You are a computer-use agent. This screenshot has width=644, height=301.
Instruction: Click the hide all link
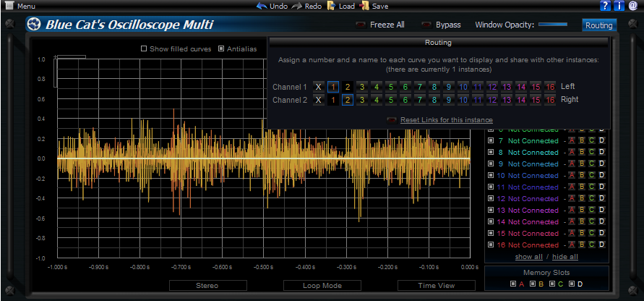point(565,257)
